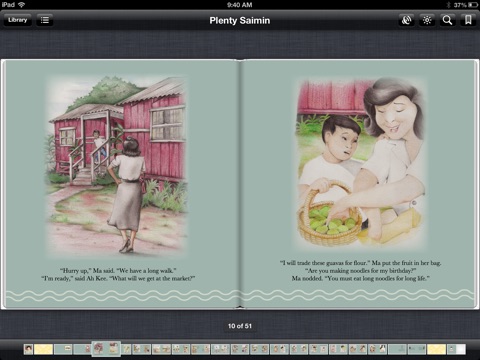The width and height of the screenshot is (480, 360).
Task: Tap the book title Plenty Saimin
Action: [240, 20]
